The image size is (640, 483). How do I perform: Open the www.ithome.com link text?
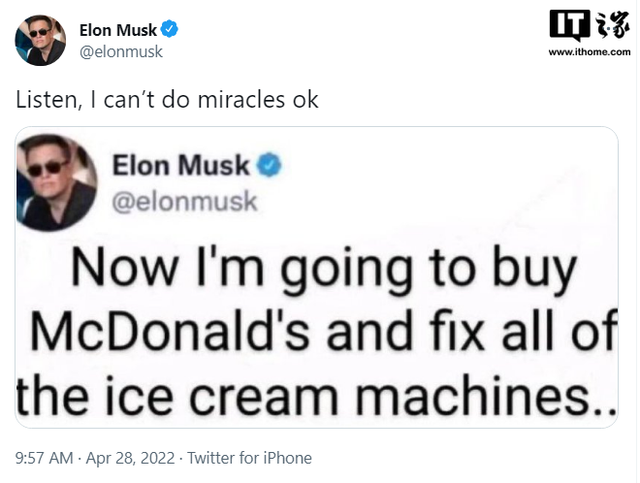(x=589, y=52)
